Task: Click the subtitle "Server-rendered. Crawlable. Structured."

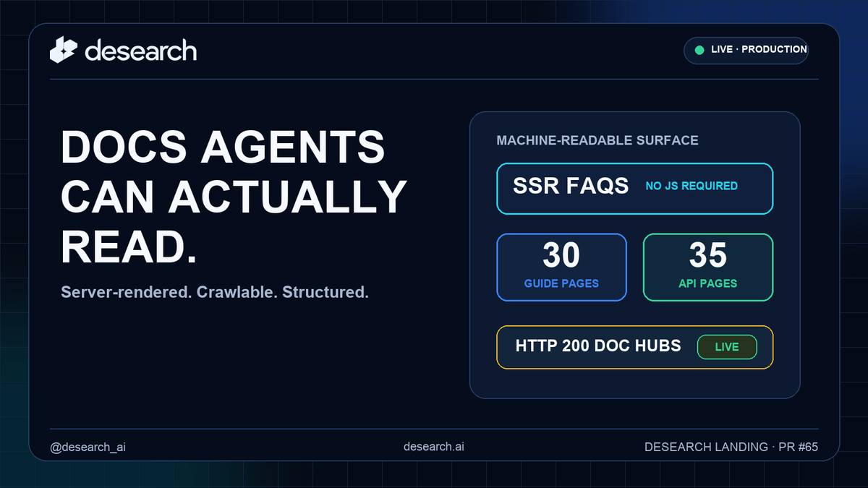Action: [x=215, y=292]
